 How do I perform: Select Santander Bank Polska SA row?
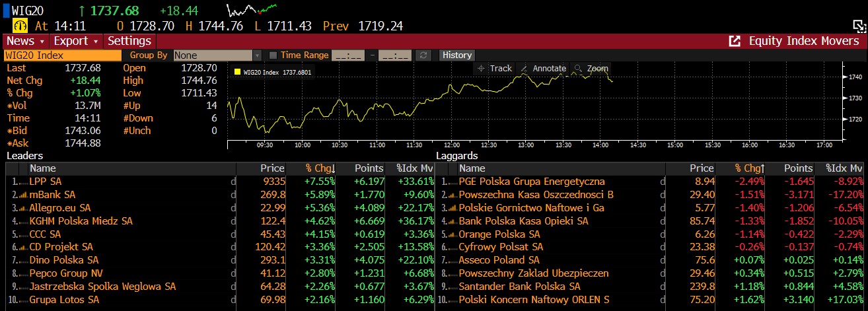pyautogui.click(x=650, y=287)
